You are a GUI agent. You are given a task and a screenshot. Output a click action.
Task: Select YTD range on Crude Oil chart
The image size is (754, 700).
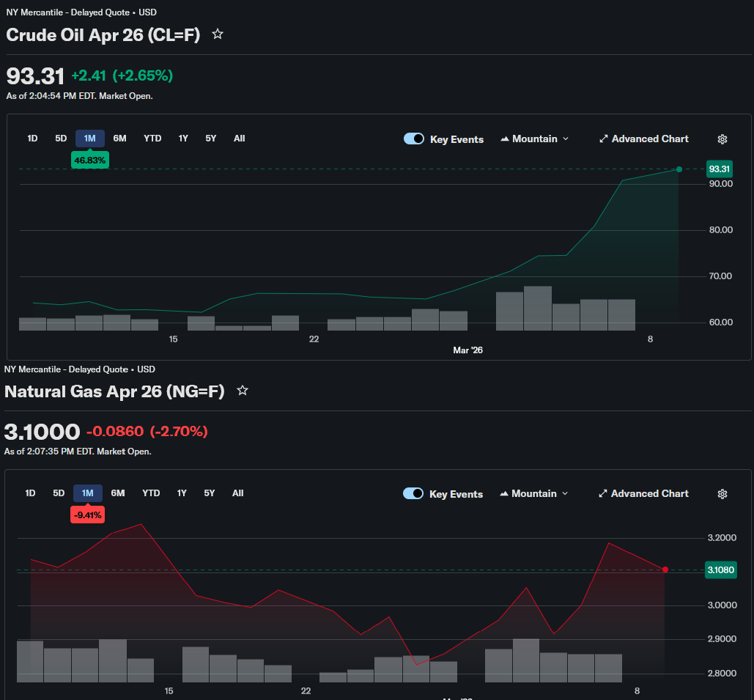pos(152,139)
